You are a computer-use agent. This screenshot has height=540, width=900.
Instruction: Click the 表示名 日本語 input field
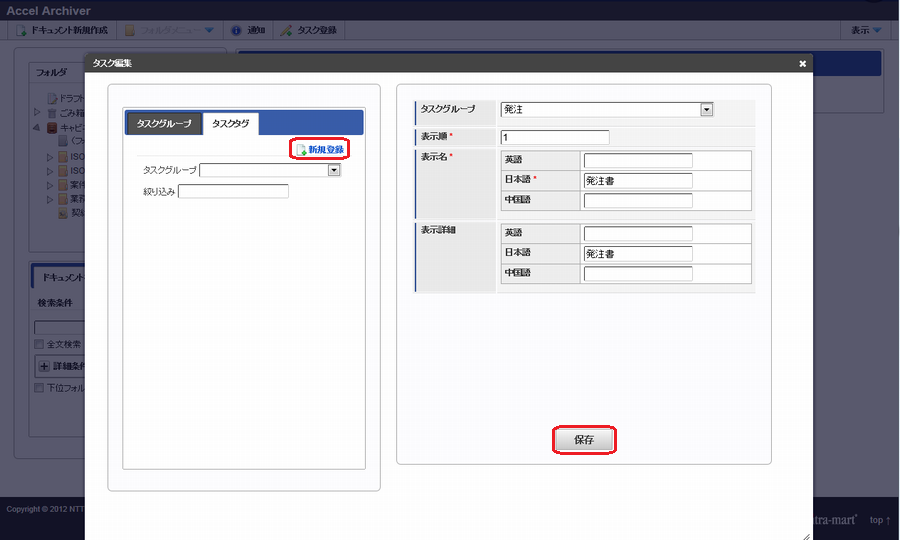coord(638,180)
